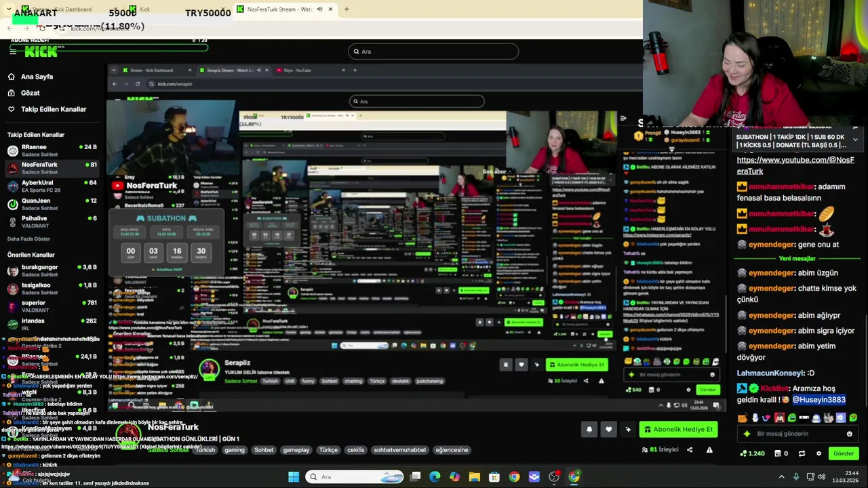Select the gameplay stream tag

296,450
